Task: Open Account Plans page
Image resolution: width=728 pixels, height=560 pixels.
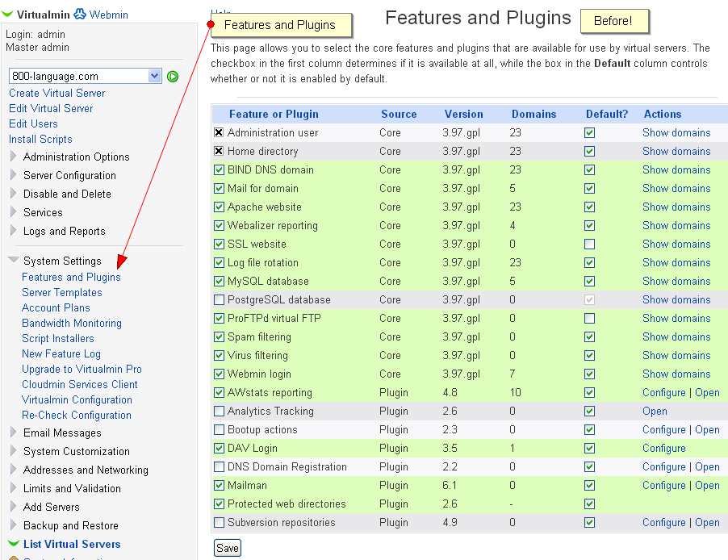Action: tap(56, 307)
